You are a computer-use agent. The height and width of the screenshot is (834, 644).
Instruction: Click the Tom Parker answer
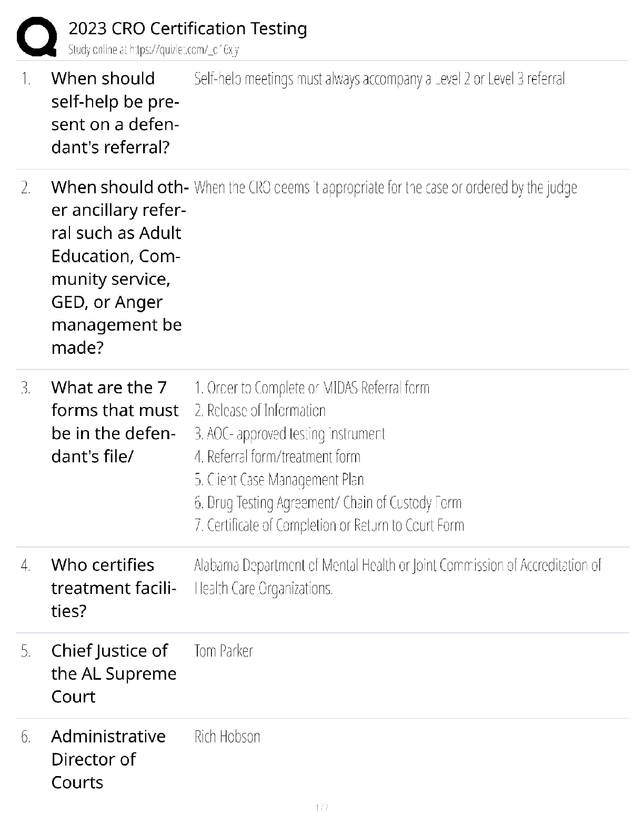[223, 651]
